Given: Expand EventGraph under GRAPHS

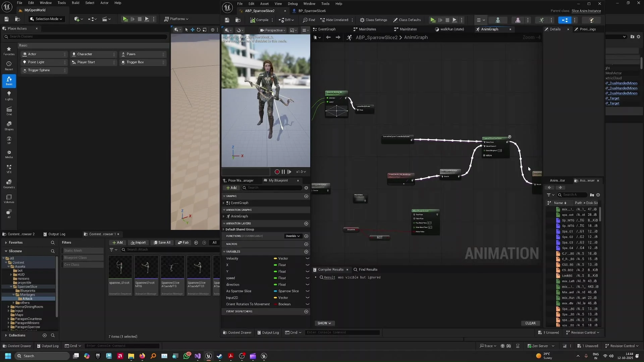Looking at the screenshot, I should coord(224,203).
